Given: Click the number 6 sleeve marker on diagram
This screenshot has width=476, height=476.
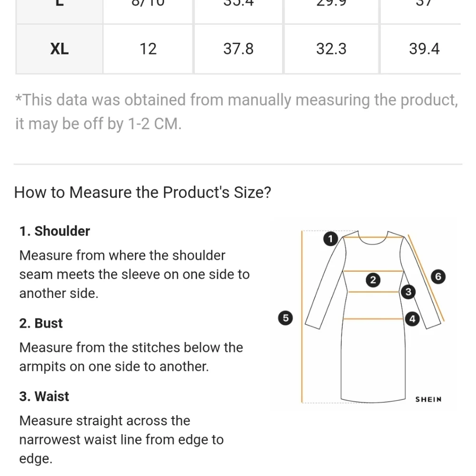Looking at the screenshot, I should [438, 277].
